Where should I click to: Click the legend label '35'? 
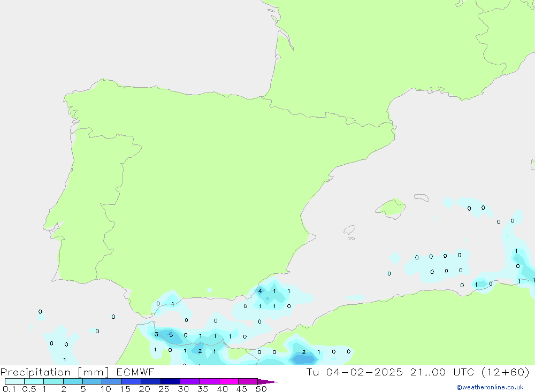203,389
